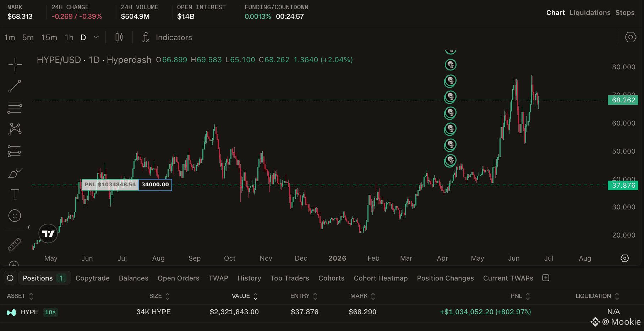Add a new tab with the plus icon
The height and width of the screenshot is (331, 644).
coord(546,278)
